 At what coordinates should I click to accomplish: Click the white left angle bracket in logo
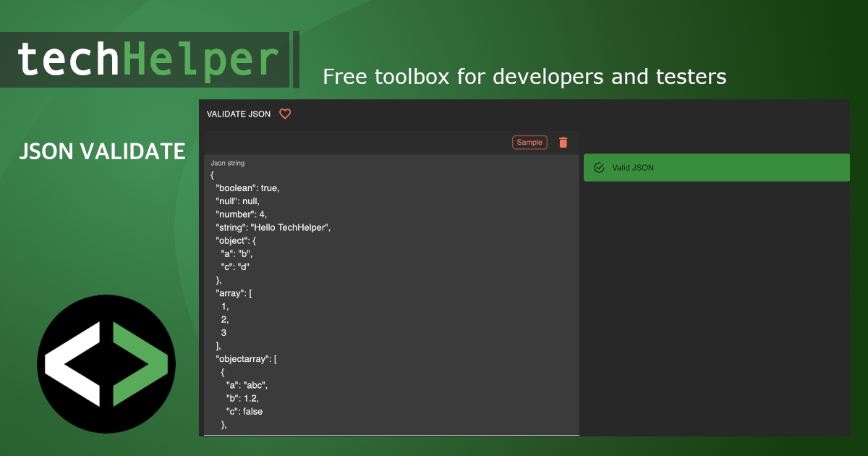click(x=73, y=363)
